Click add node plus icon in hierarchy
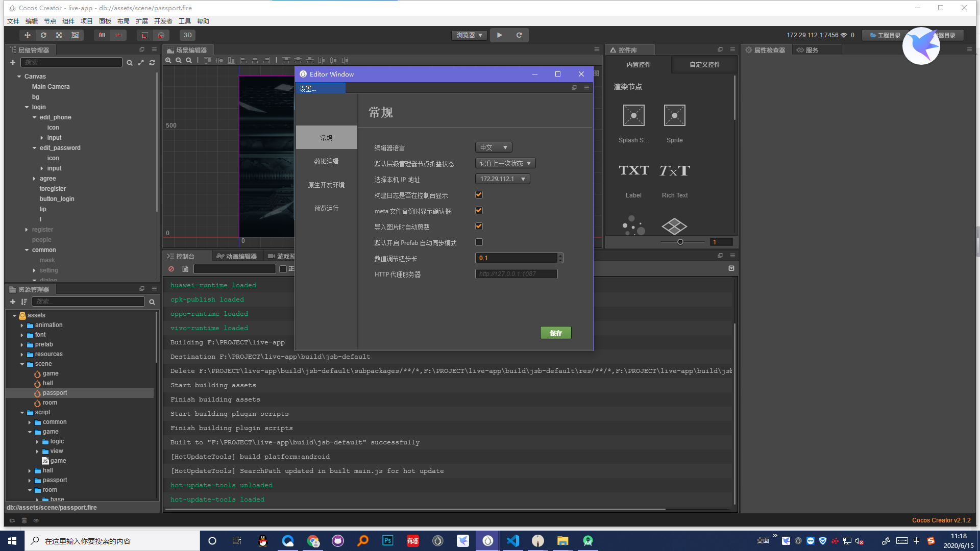980x551 pixels. 13,62
